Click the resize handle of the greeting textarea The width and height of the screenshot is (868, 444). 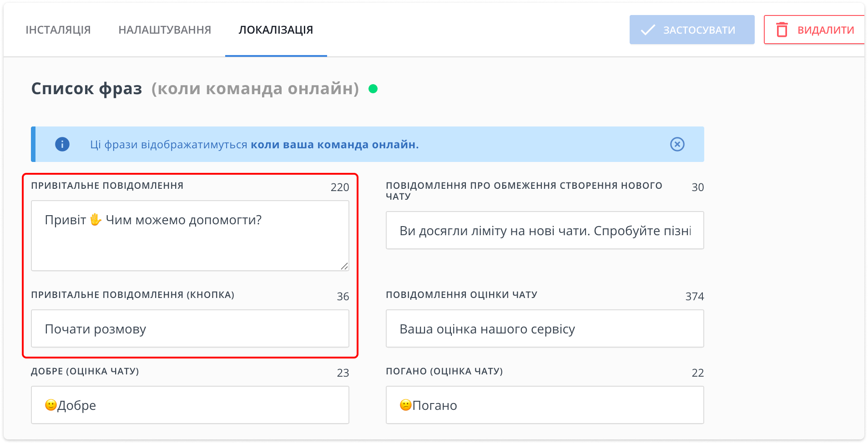point(345,267)
